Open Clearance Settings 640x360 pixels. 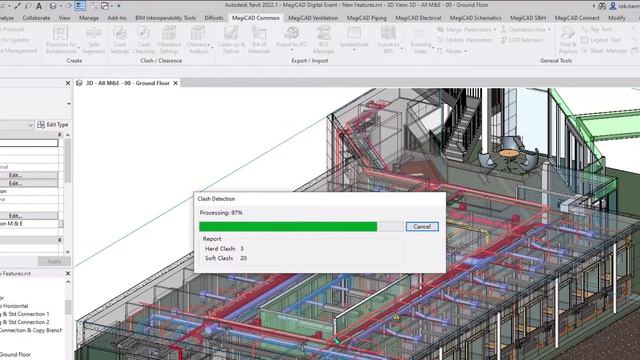click(x=169, y=40)
